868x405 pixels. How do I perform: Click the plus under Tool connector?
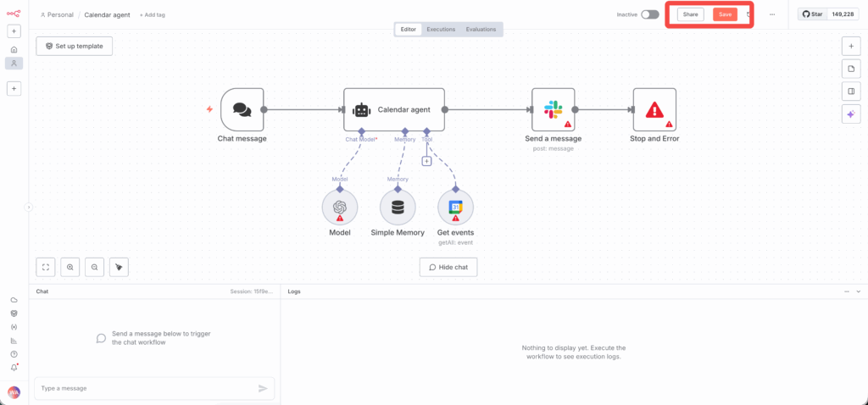(x=426, y=161)
